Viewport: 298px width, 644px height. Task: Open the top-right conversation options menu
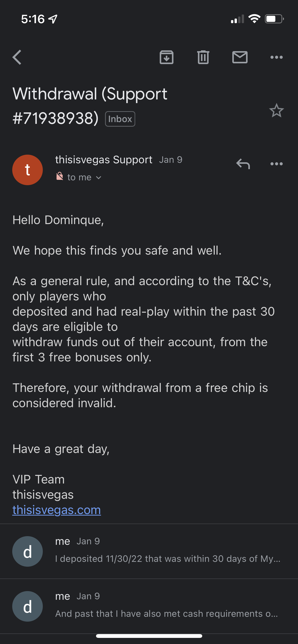[276, 57]
